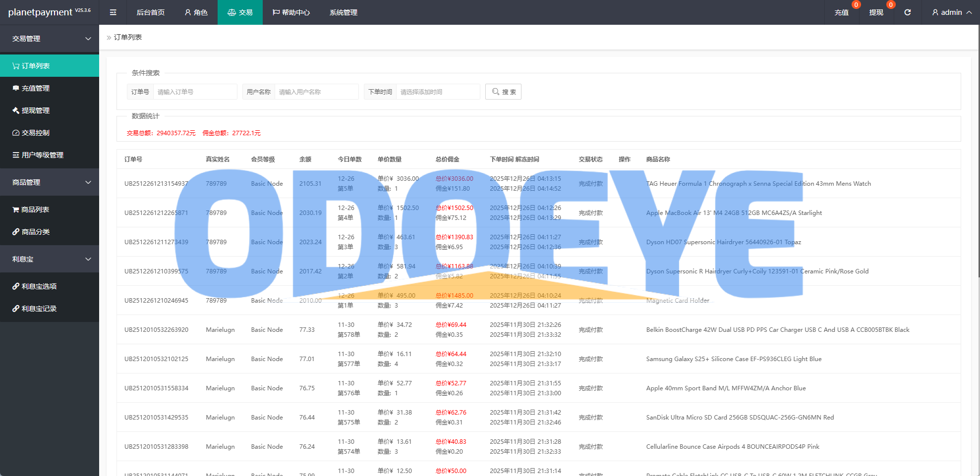Open 商品分类 sidebar link
The image size is (980, 476).
[35, 232]
